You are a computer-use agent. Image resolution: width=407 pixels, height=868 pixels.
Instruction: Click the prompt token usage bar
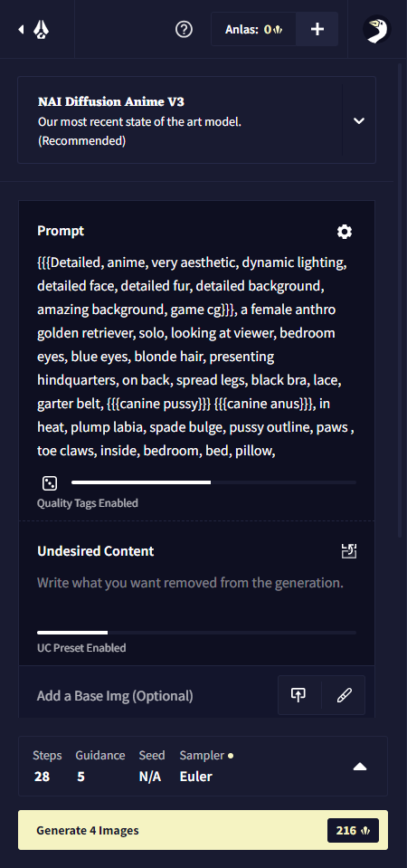[x=214, y=482]
